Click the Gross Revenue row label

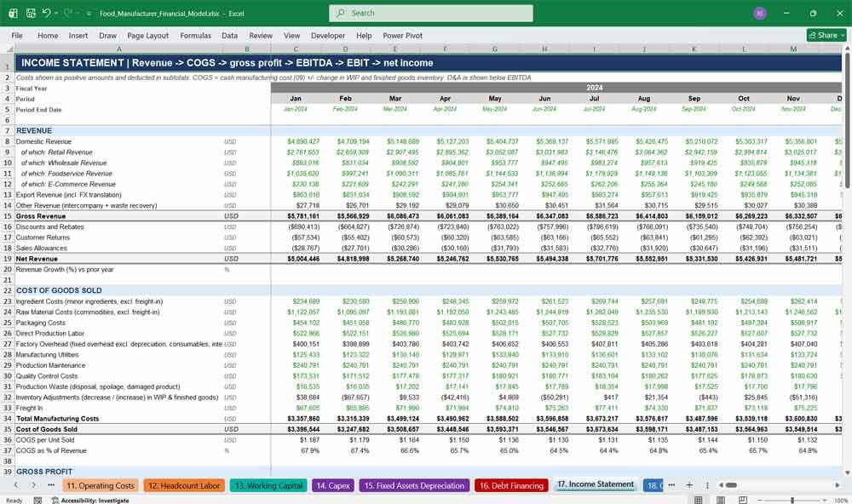(x=41, y=216)
